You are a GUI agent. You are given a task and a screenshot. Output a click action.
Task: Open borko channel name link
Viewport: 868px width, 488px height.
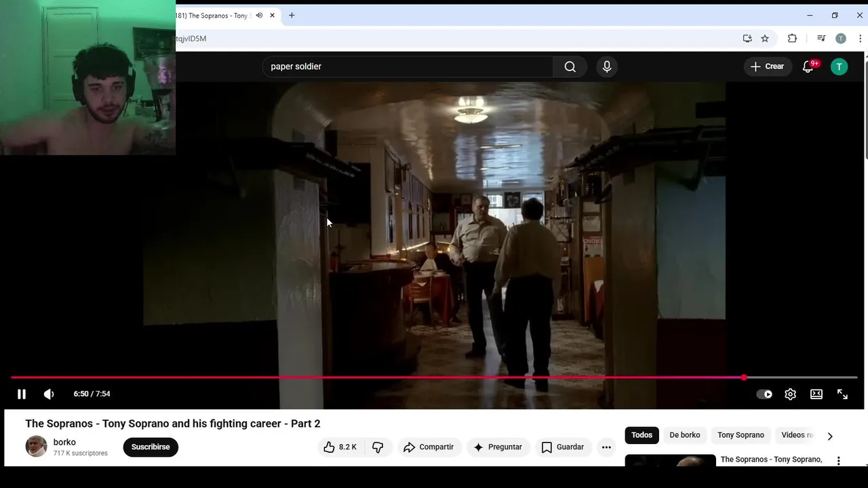(64, 442)
